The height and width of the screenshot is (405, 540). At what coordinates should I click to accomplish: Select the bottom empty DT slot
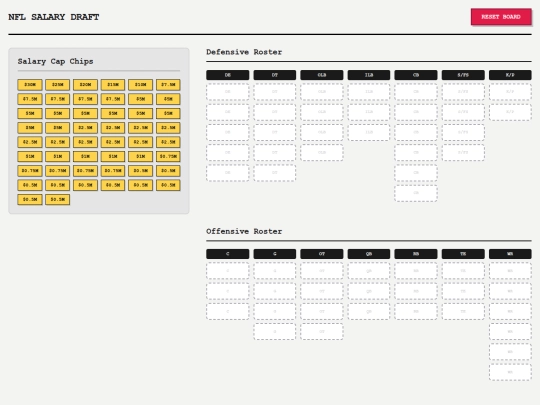click(x=274, y=173)
